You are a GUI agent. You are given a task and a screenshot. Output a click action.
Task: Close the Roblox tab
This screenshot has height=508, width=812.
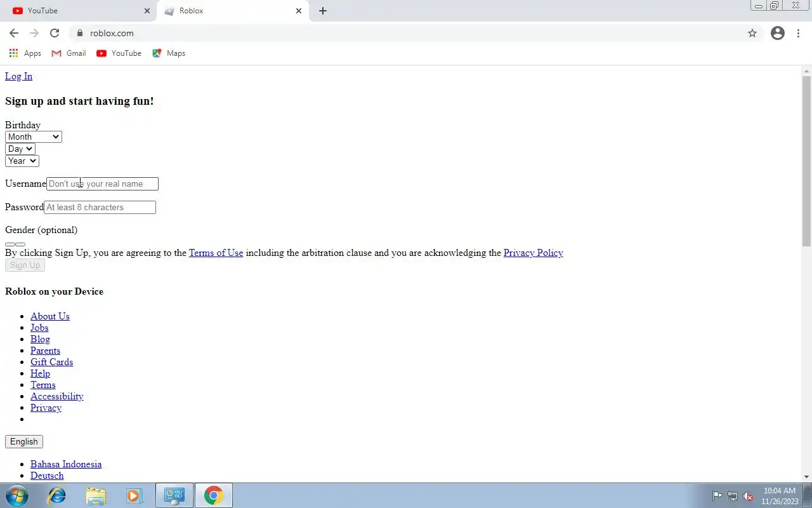[299, 11]
